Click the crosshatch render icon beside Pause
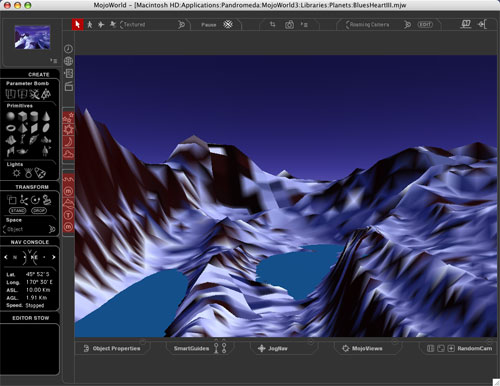This screenshot has height=386, width=500. point(228,24)
